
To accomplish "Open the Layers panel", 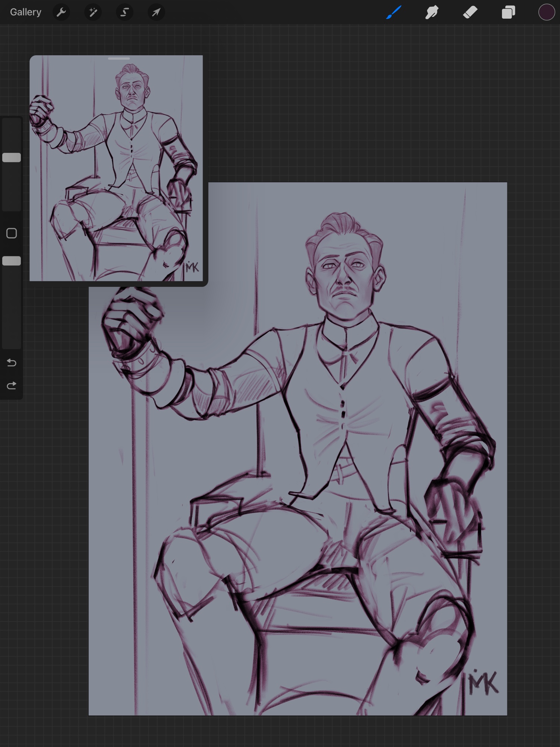I will [508, 12].
